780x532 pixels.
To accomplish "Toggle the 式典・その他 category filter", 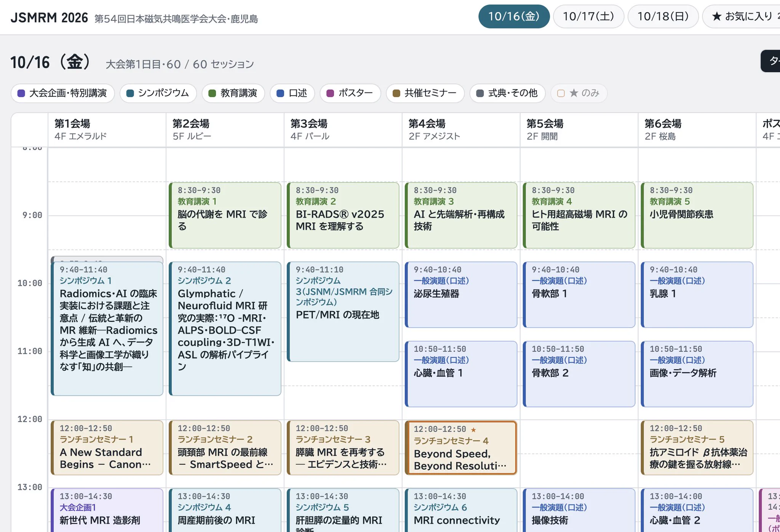I will point(507,93).
